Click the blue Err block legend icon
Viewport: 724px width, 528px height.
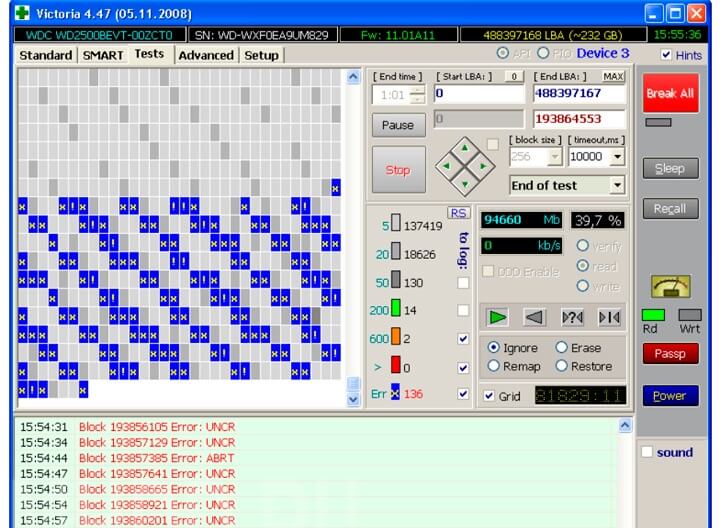tap(395, 392)
